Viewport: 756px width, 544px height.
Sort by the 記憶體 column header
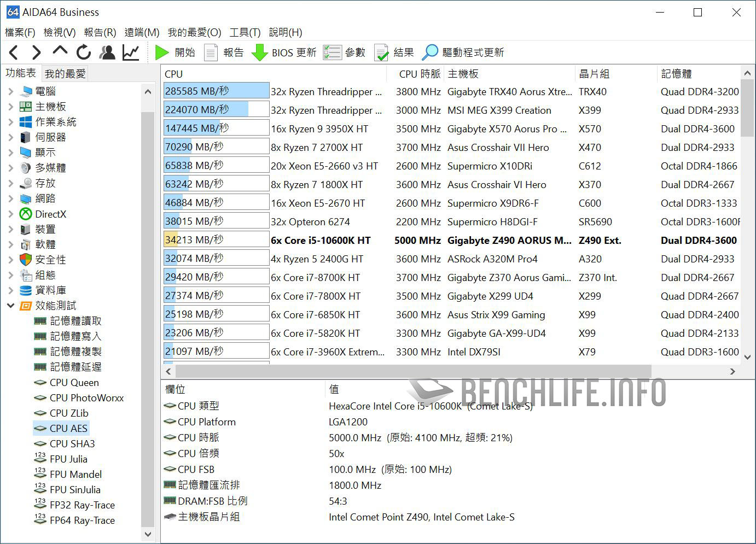[x=676, y=74]
